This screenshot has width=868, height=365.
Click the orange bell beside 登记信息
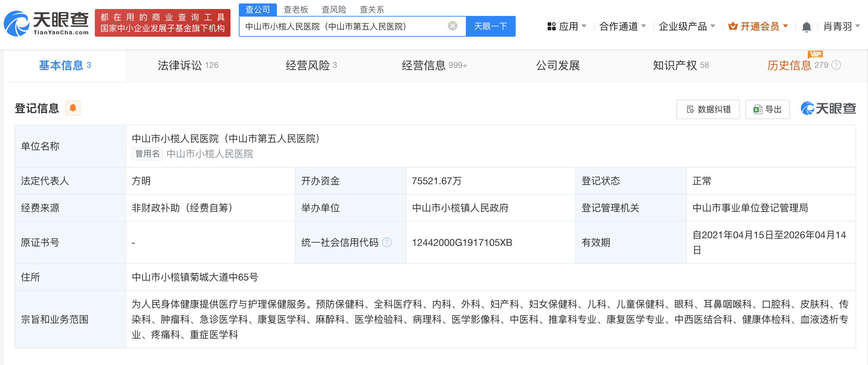[x=73, y=108]
